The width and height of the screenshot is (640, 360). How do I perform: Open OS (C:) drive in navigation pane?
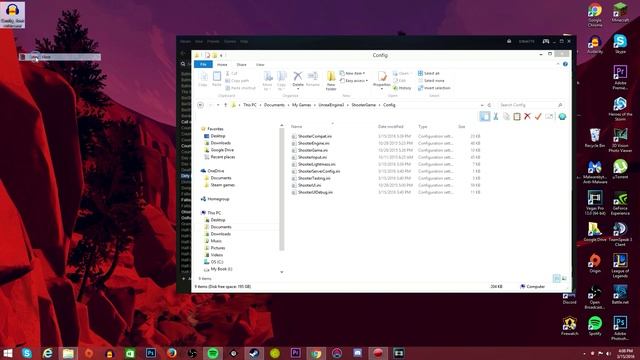click(x=213, y=262)
